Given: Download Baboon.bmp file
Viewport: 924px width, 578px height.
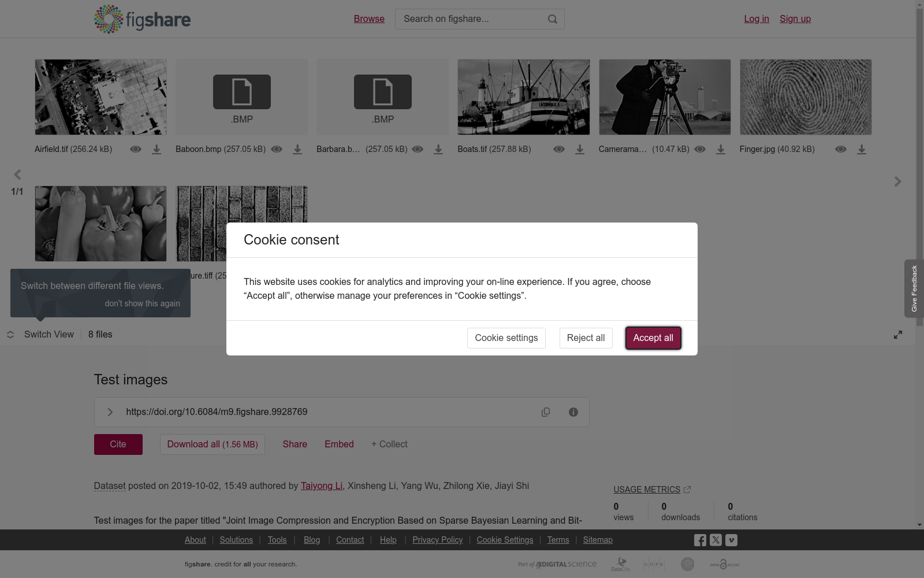Looking at the screenshot, I should pyautogui.click(x=297, y=149).
